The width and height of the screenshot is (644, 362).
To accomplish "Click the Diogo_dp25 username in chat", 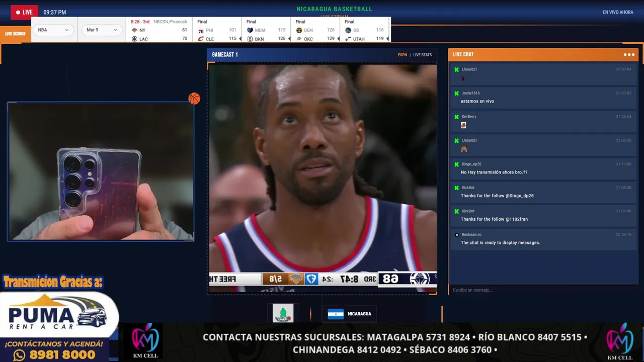I will coord(471,164).
